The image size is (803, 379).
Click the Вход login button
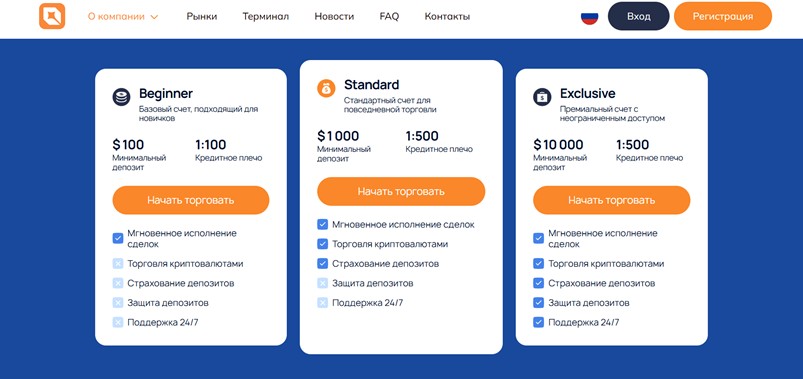click(639, 16)
